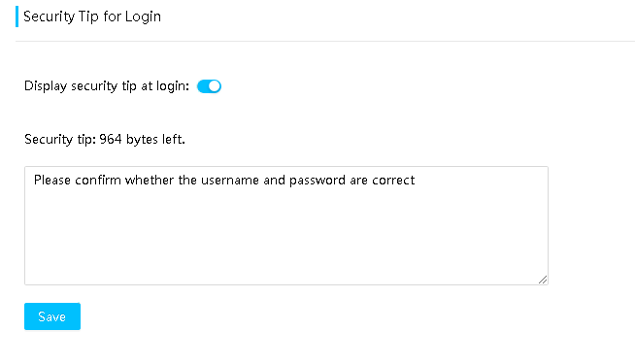635x364 pixels.
Task: Click the Save button
Action: [52, 316]
